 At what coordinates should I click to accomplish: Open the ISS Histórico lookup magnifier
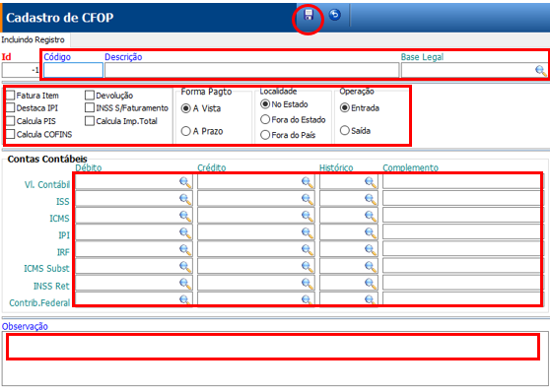coord(371,199)
